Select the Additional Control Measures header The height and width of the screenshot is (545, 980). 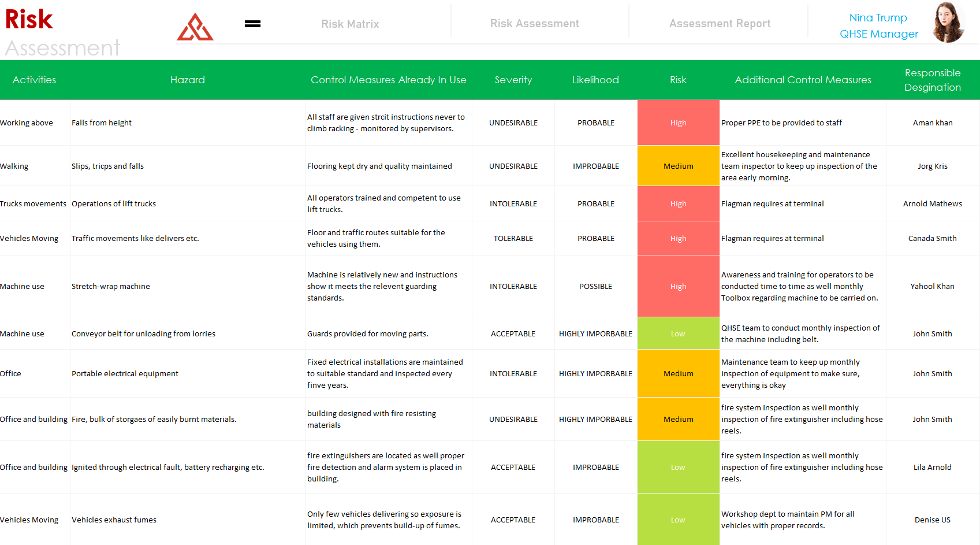pos(803,80)
